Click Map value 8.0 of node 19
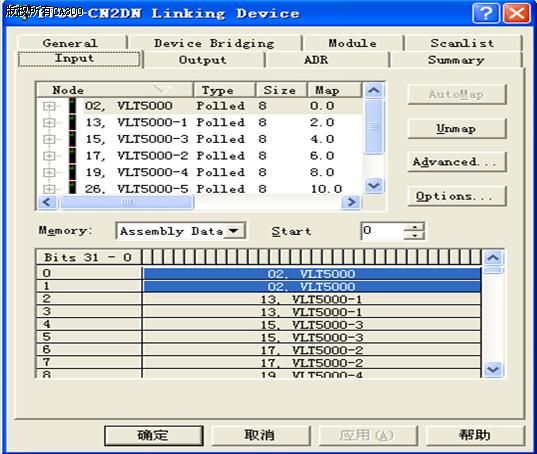537x454 pixels. click(322, 172)
